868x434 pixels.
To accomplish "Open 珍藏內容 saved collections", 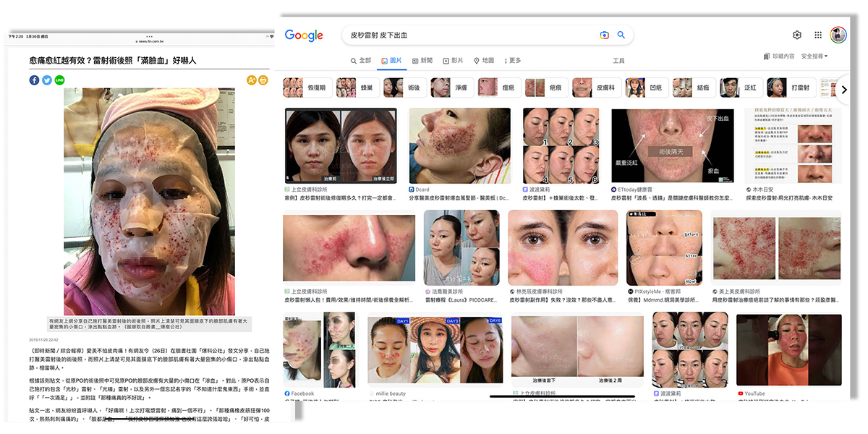I will point(778,56).
